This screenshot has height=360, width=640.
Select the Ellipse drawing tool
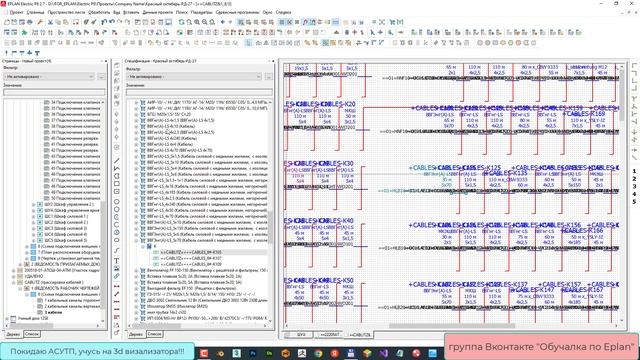pos(117,240)
